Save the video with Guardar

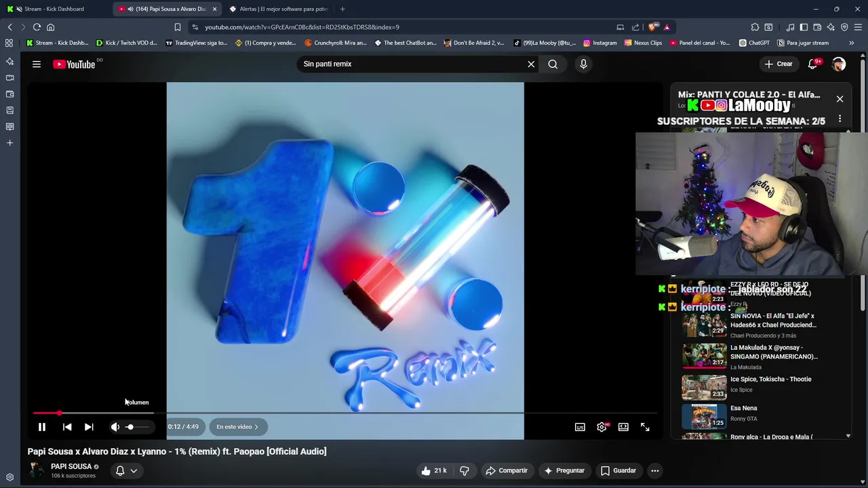click(x=618, y=470)
